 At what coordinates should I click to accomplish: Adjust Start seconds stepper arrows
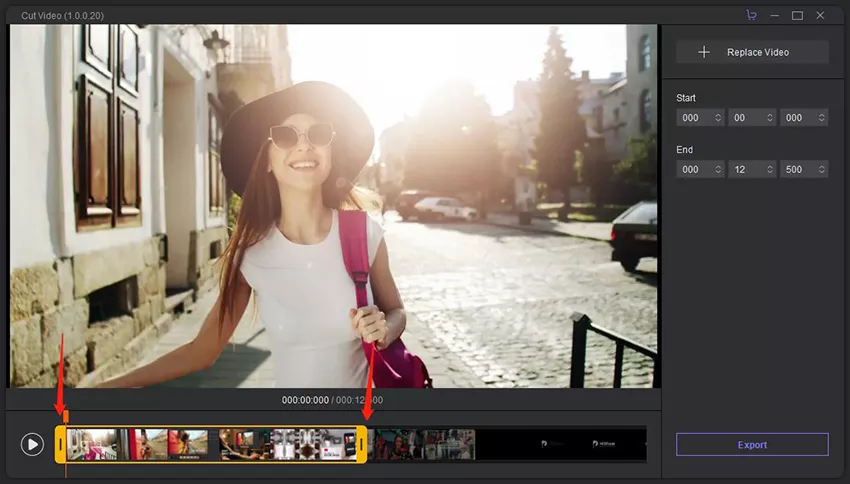pos(770,118)
